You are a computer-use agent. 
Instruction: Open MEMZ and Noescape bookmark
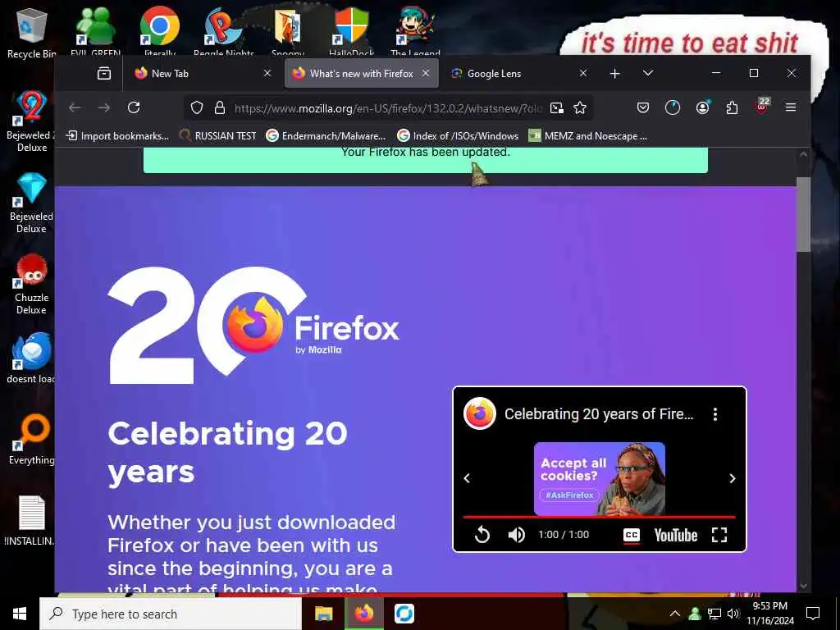tap(587, 136)
